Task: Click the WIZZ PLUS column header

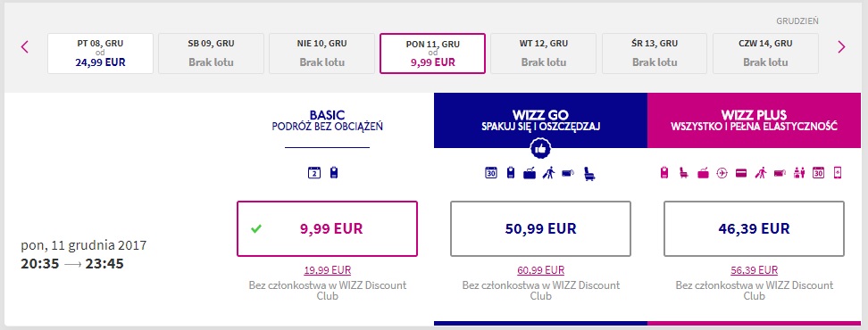Action: tap(754, 120)
